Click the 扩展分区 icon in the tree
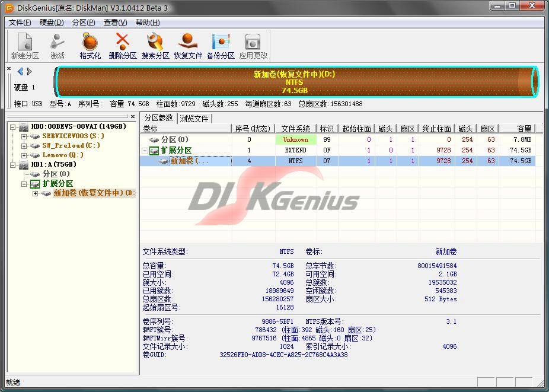Image resolution: width=549 pixels, height=392 pixels. click(x=35, y=184)
